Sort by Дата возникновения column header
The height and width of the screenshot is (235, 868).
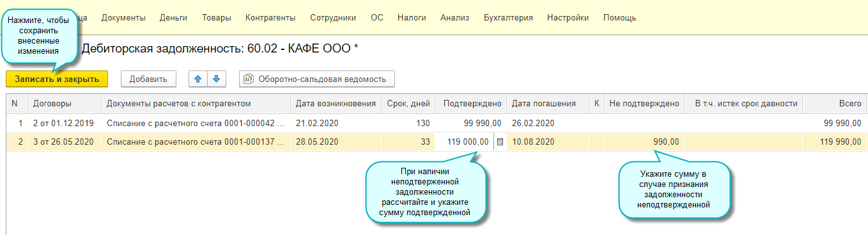pyautogui.click(x=336, y=103)
